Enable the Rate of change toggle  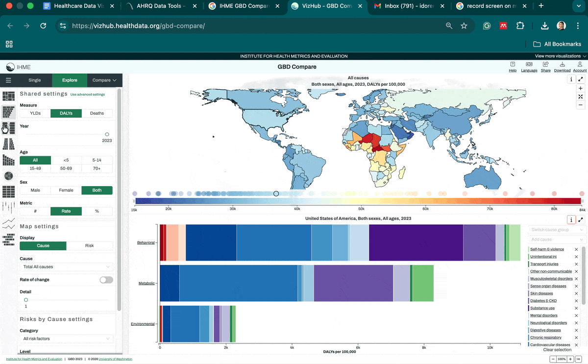click(x=106, y=279)
